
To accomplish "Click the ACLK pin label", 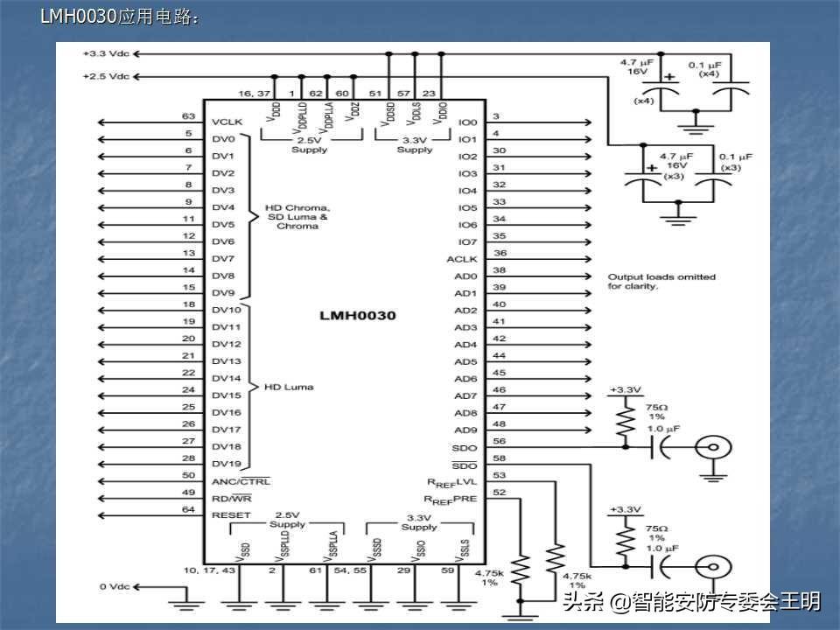I will (x=462, y=259).
